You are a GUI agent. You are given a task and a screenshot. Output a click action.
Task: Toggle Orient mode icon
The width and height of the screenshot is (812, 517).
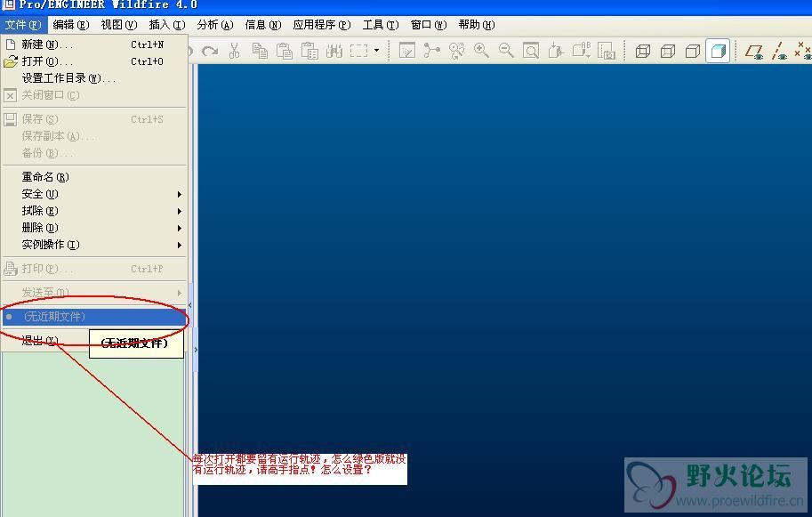(x=456, y=51)
